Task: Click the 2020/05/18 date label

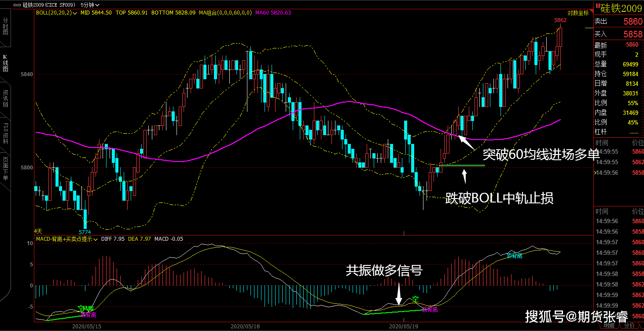Action: tap(245, 327)
